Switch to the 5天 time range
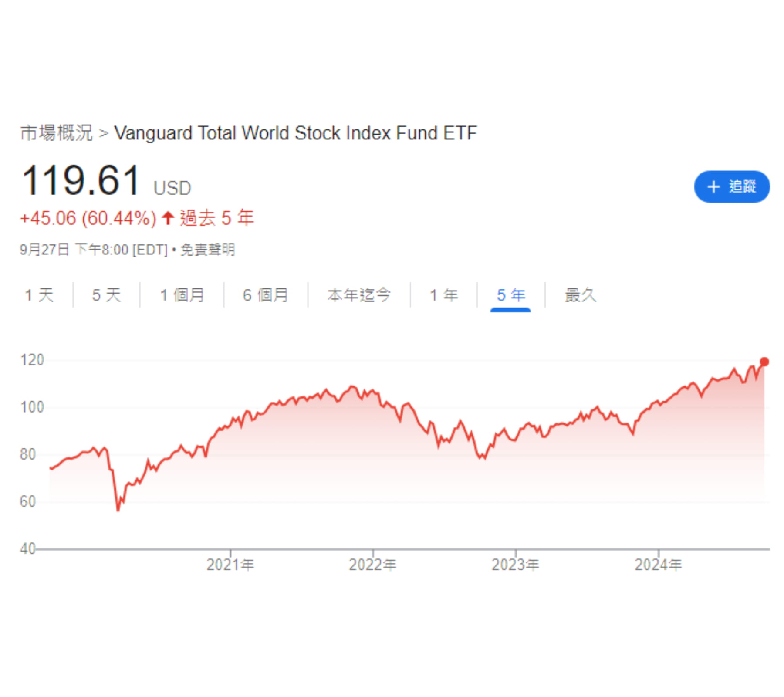 pos(106,294)
